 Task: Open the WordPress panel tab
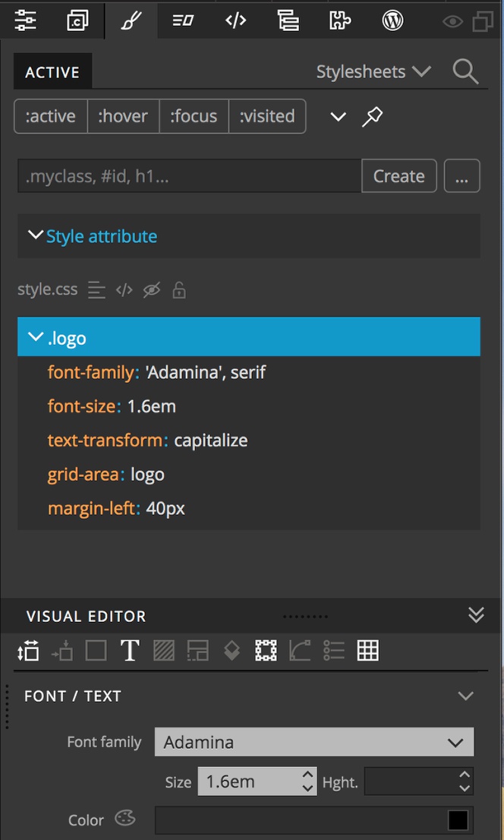coord(392,21)
